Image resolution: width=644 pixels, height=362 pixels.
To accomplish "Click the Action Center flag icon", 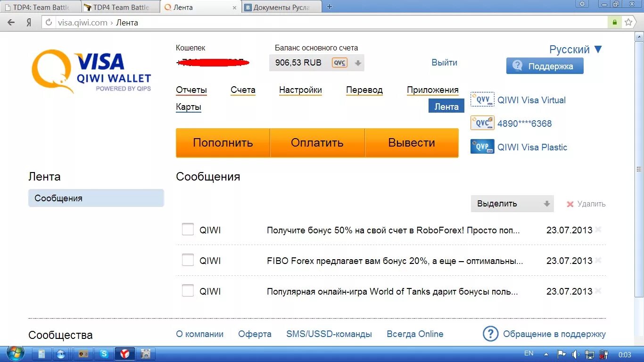I will pos(561,354).
